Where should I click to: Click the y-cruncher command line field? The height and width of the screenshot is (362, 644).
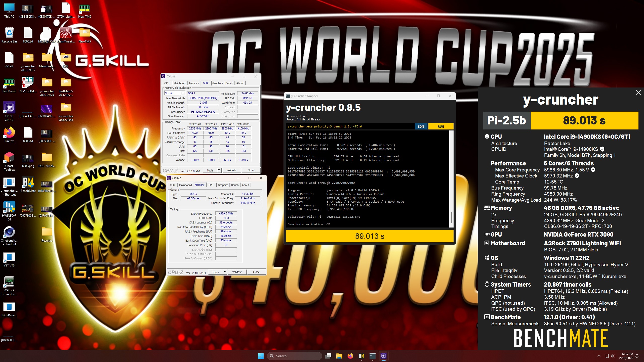tap(350, 126)
